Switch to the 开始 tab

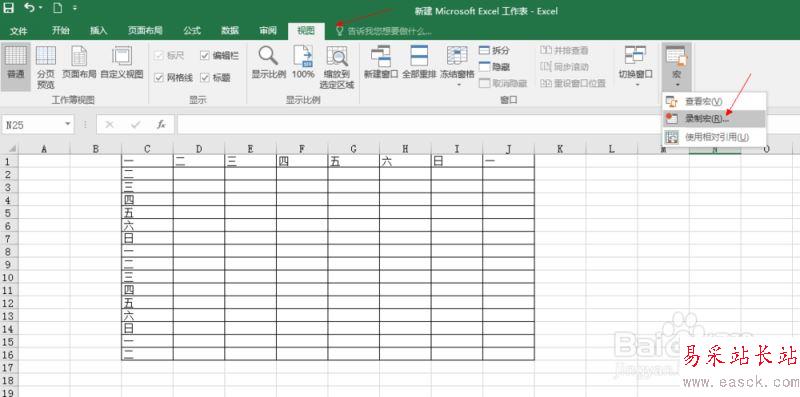pyautogui.click(x=61, y=31)
